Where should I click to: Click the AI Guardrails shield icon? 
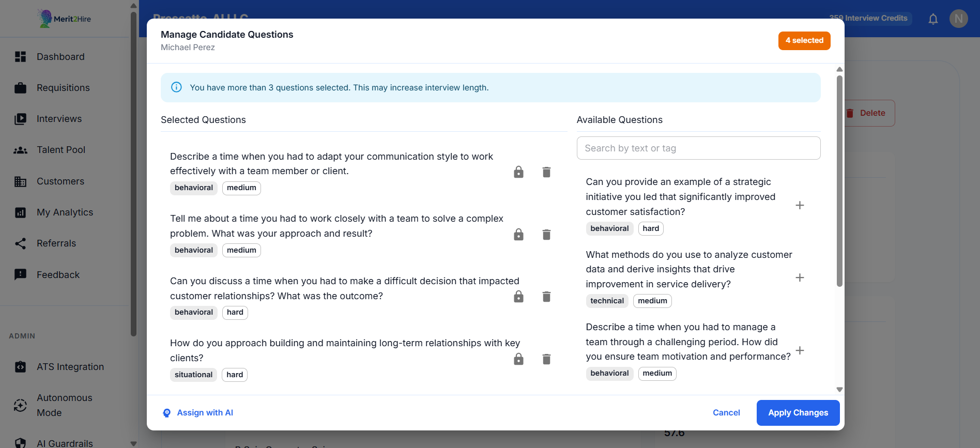20,443
